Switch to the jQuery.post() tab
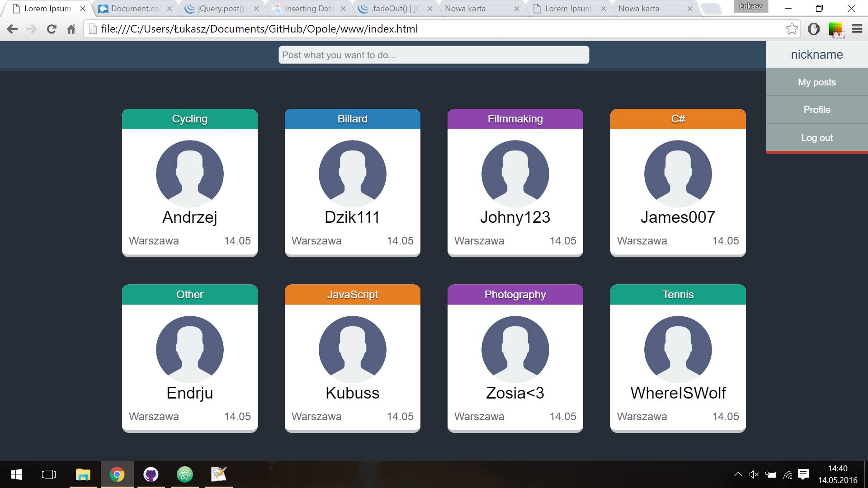868x488 pixels. click(221, 9)
